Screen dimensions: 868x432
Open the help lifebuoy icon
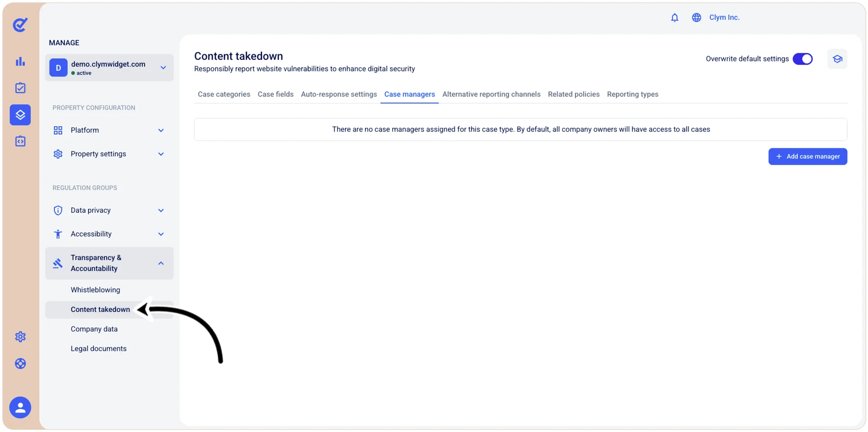[20, 364]
